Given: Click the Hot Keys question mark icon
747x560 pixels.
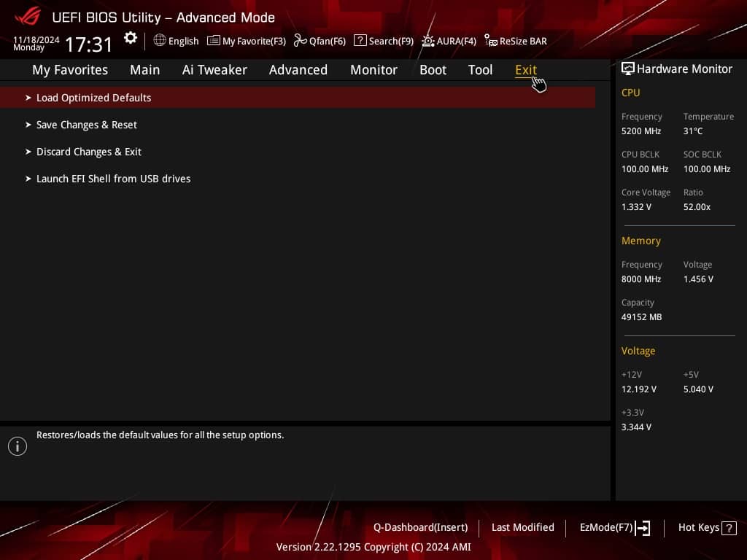Looking at the screenshot, I should click(729, 528).
